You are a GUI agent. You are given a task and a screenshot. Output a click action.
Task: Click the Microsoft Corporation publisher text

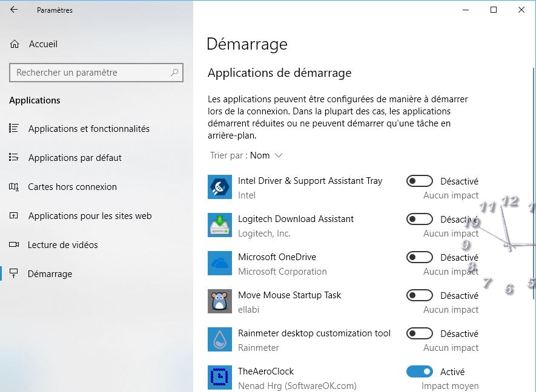tap(282, 272)
